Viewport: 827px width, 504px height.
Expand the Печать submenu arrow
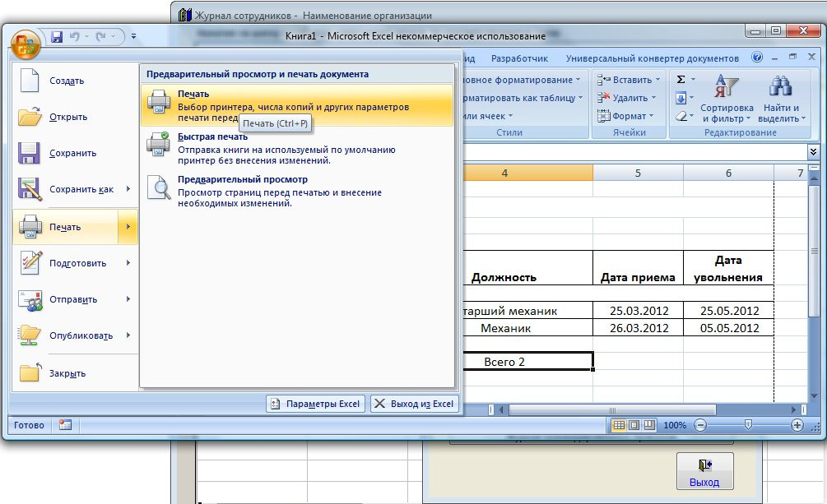(x=128, y=227)
